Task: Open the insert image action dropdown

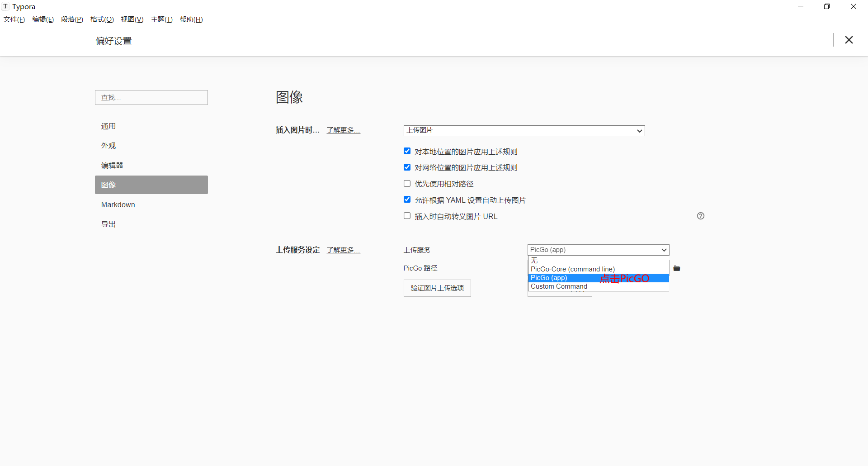Action: pos(524,131)
